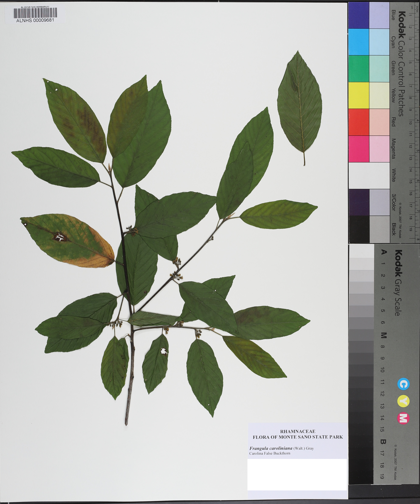Click the "Magenta" patch label
The image size is (420, 504).
393,149
